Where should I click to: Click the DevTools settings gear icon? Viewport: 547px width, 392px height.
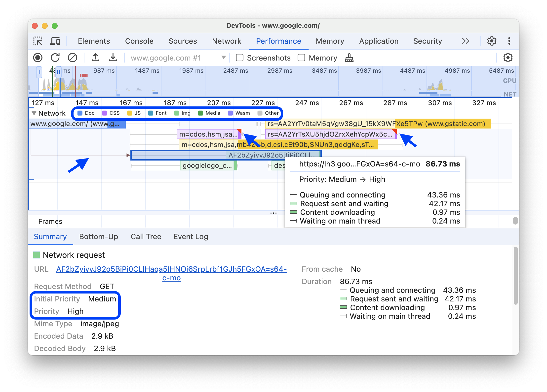pos(492,41)
